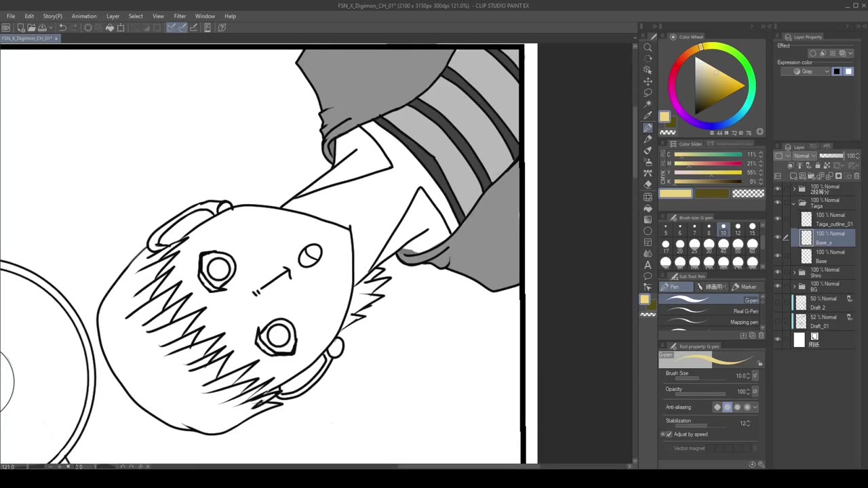868x488 pixels.
Task: Collapse the Taiga layer folder
Action: point(794,203)
